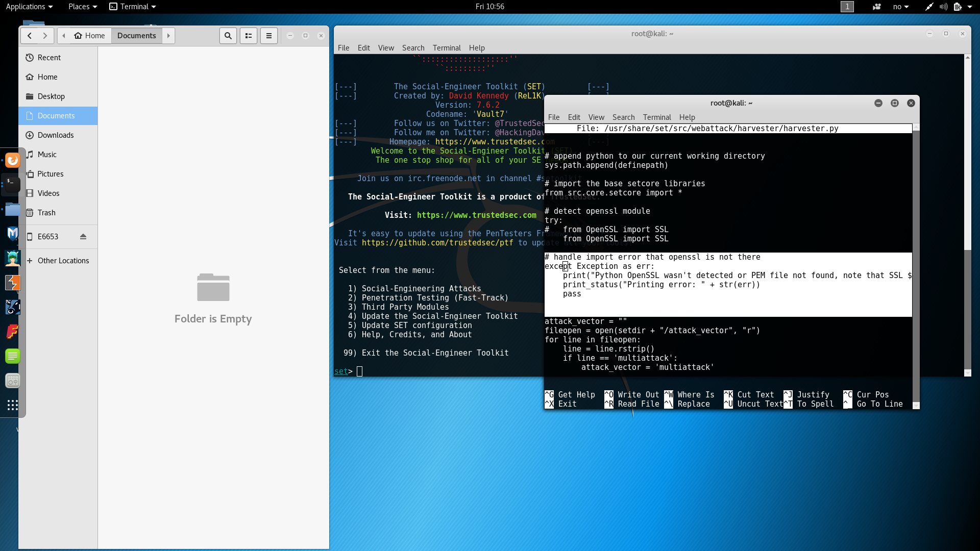This screenshot has width=980, height=551.
Task: Click the trustedsec.com link after 'Visit:'
Action: pos(477,215)
